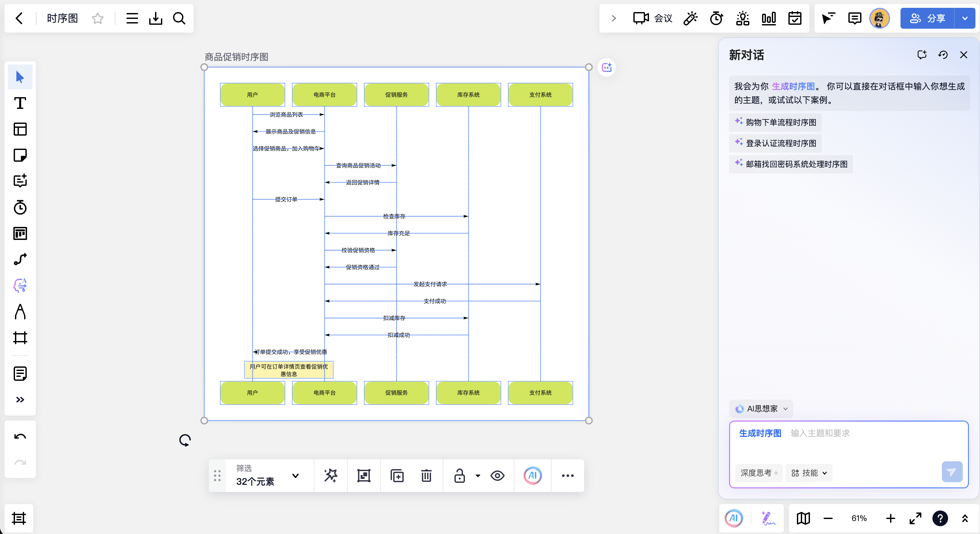
Task: Toggle the 深度思考 option
Action: click(x=758, y=473)
